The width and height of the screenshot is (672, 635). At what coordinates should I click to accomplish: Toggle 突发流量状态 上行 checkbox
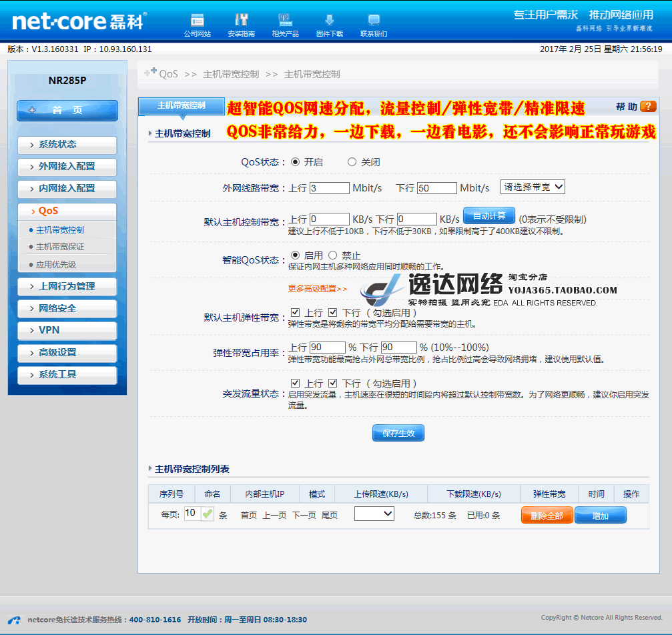(295, 383)
